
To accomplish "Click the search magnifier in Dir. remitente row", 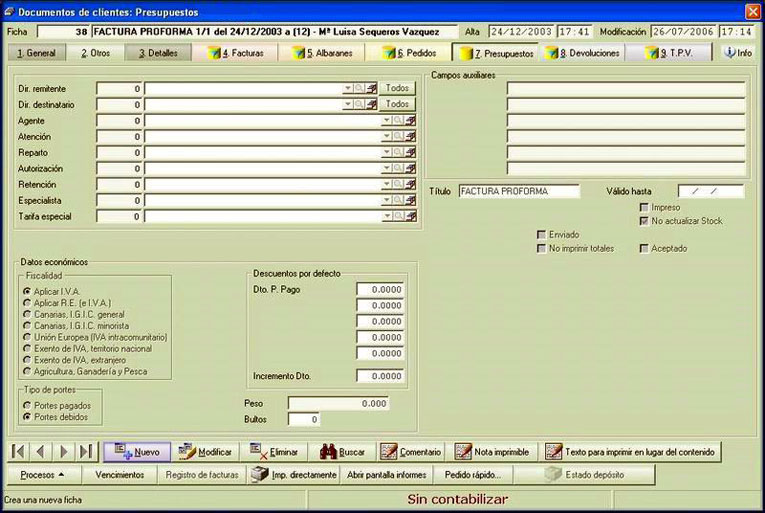I will pyautogui.click(x=359, y=88).
